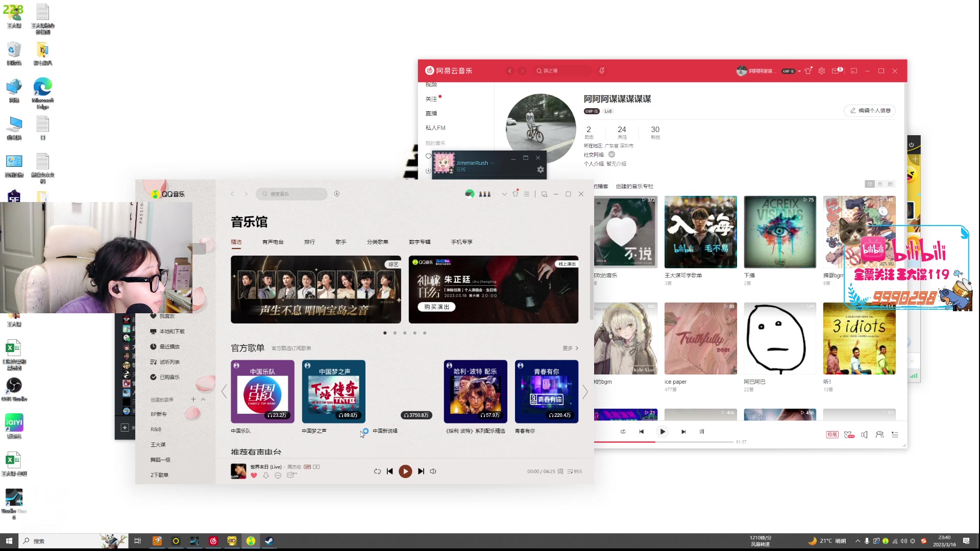Select 有声电台 tab in 音乐馆
Viewport: 980px width, 551px height.
pyautogui.click(x=273, y=242)
